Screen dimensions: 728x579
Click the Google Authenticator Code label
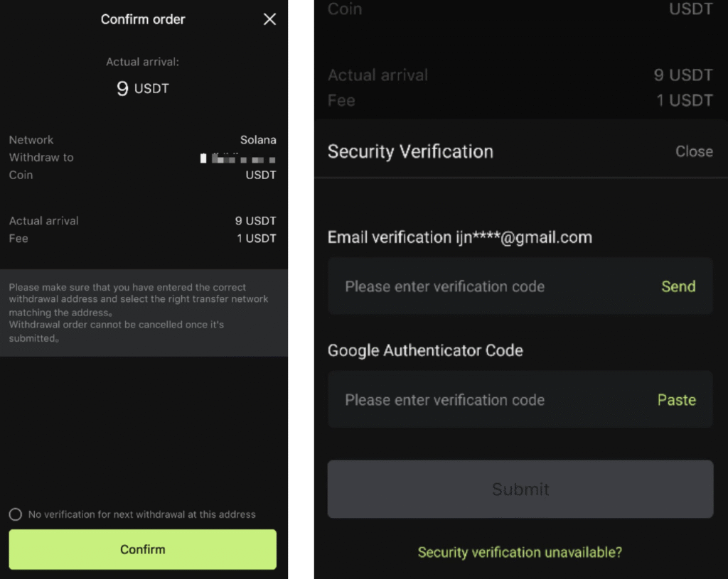tap(425, 350)
